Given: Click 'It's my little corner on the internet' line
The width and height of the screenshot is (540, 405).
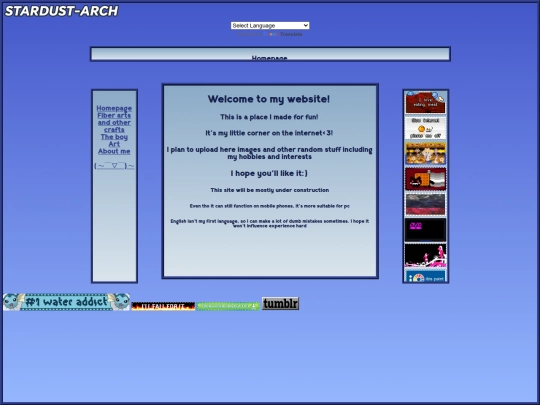Looking at the screenshot, I should (x=269, y=133).
